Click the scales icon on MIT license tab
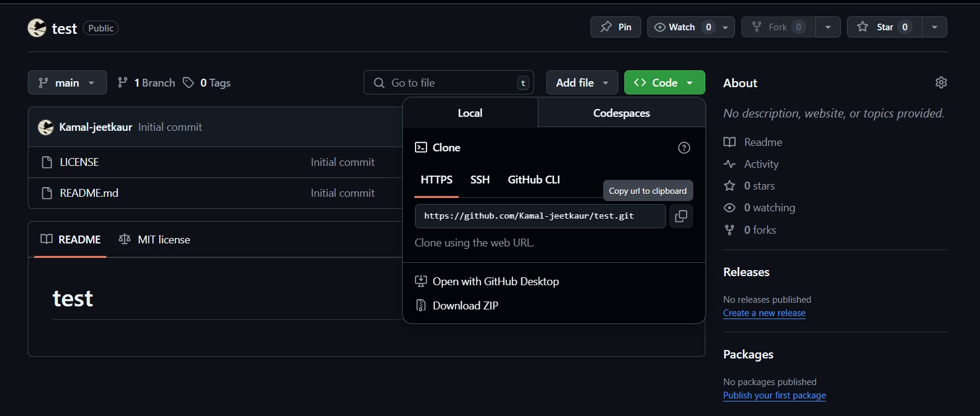Viewport: 980px width, 416px height. 125,239
